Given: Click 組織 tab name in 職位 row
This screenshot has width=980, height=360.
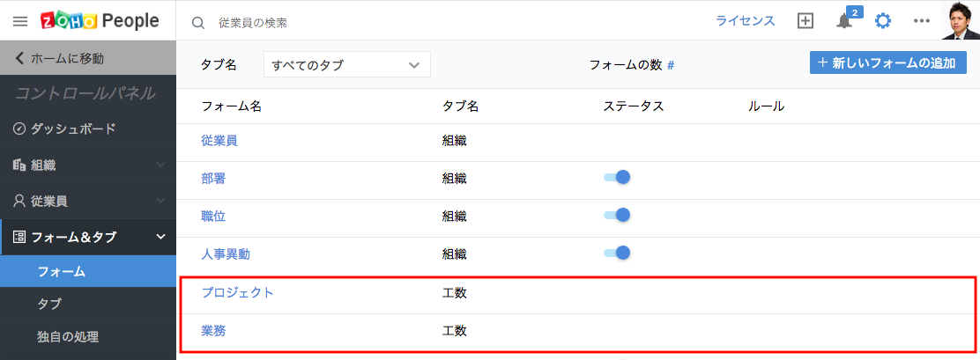Looking at the screenshot, I should tap(455, 216).
